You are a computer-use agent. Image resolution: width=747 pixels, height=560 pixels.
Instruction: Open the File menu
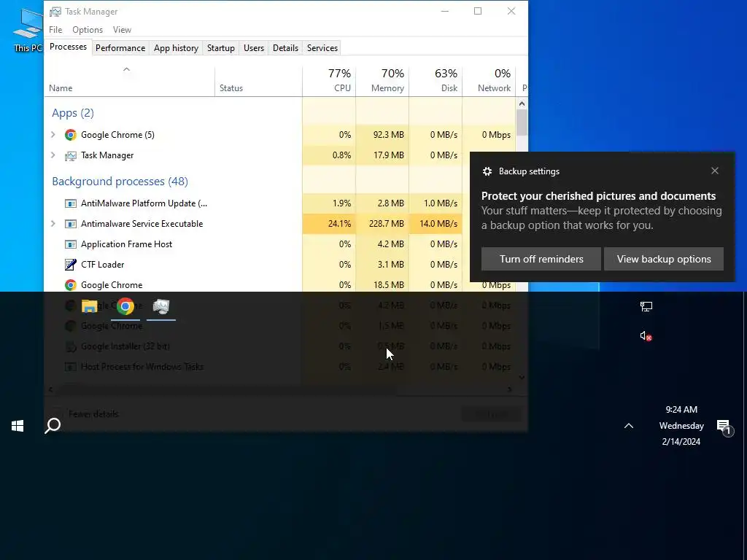[55, 29]
